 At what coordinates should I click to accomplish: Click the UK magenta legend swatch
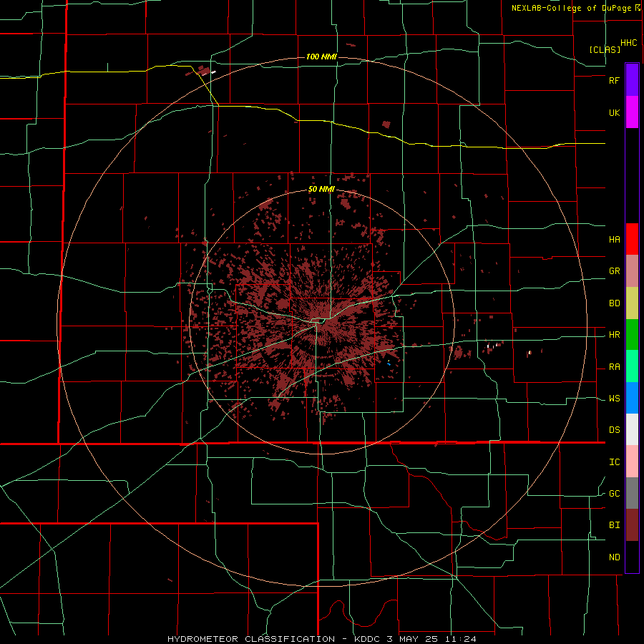632,112
